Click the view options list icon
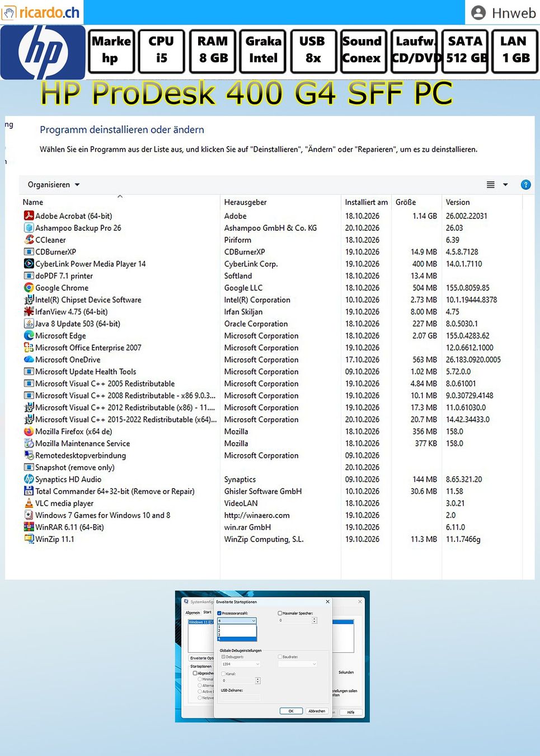 (x=491, y=185)
